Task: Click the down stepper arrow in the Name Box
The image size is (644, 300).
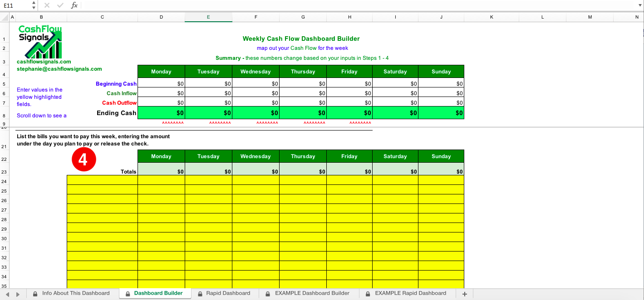Action: tap(34, 7)
